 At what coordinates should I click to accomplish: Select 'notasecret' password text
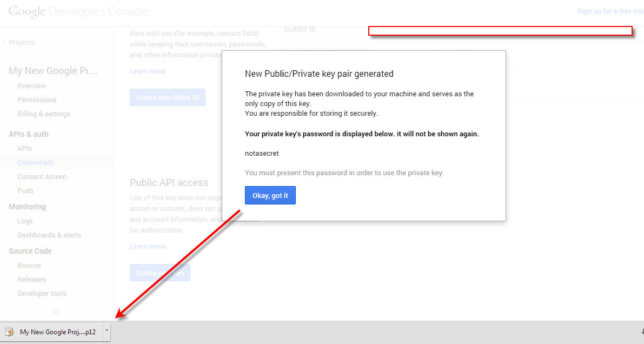(x=262, y=153)
